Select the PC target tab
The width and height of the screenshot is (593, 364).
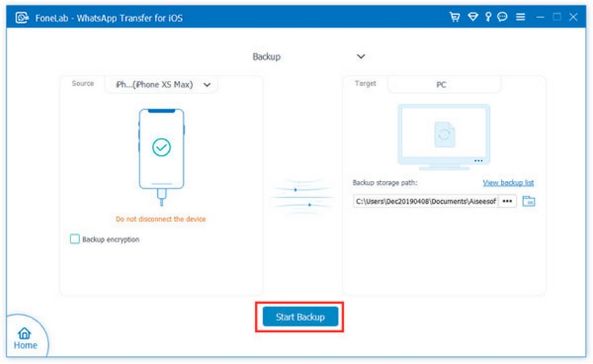[441, 85]
